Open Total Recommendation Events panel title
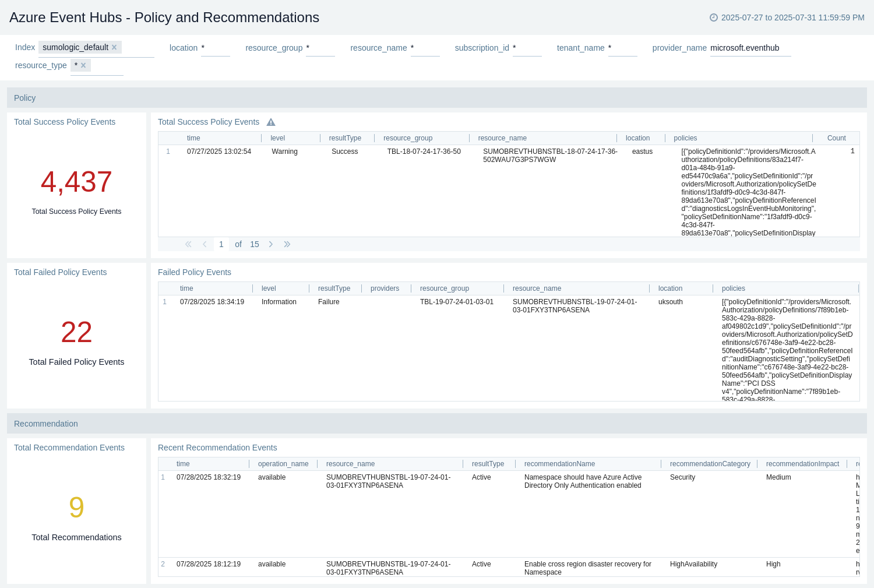 (x=69, y=448)
